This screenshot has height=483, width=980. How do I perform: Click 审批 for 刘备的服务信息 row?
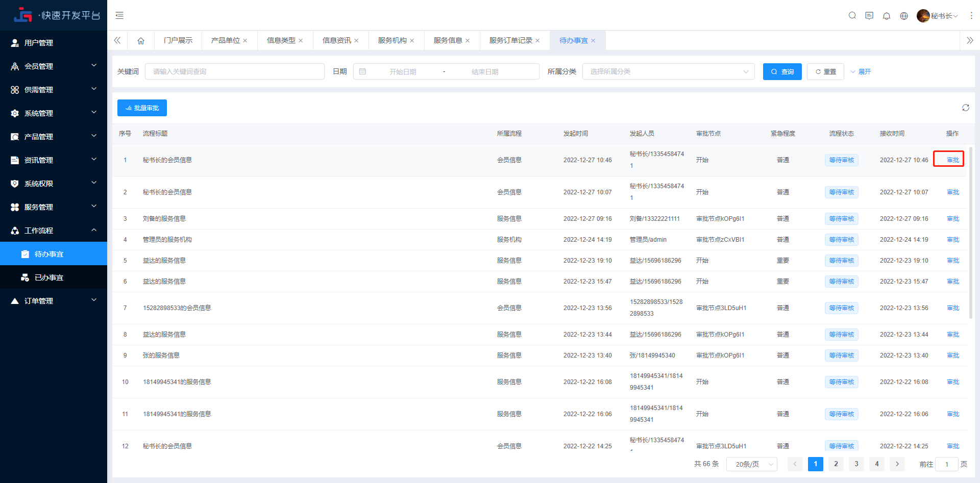click(953, 219)
